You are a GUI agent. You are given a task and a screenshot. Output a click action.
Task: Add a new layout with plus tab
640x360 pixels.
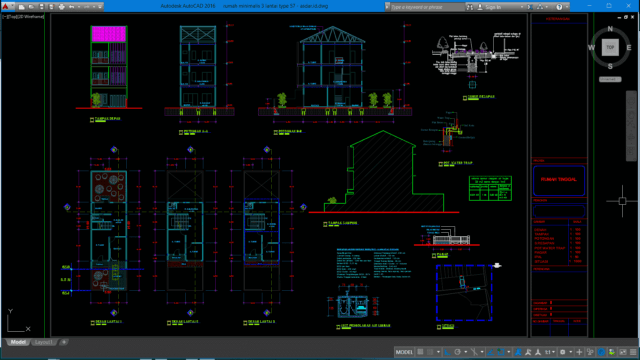click(x=64, y=342)
